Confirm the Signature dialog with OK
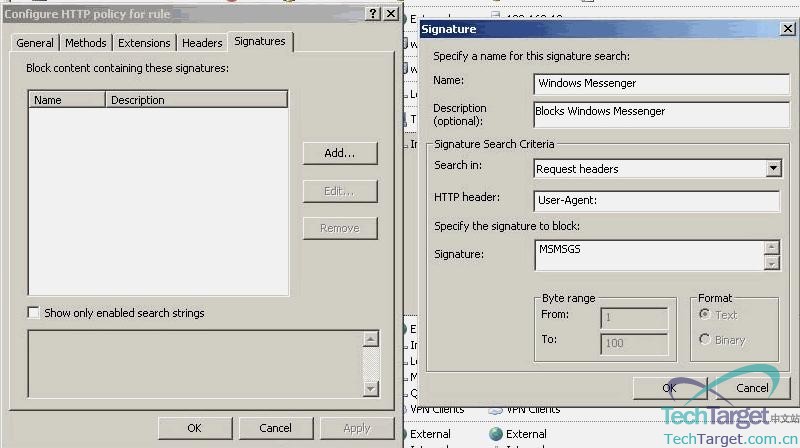This screenshot has width=800, height=448. coord(669,388)
